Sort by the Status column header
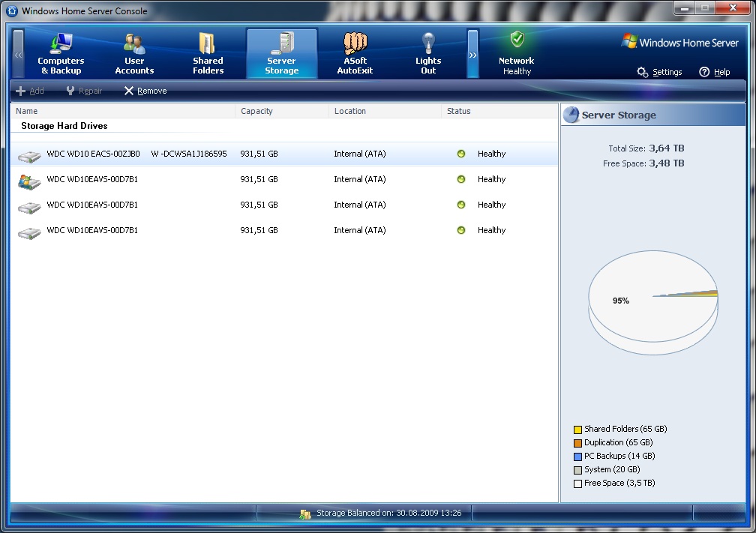 499,111
